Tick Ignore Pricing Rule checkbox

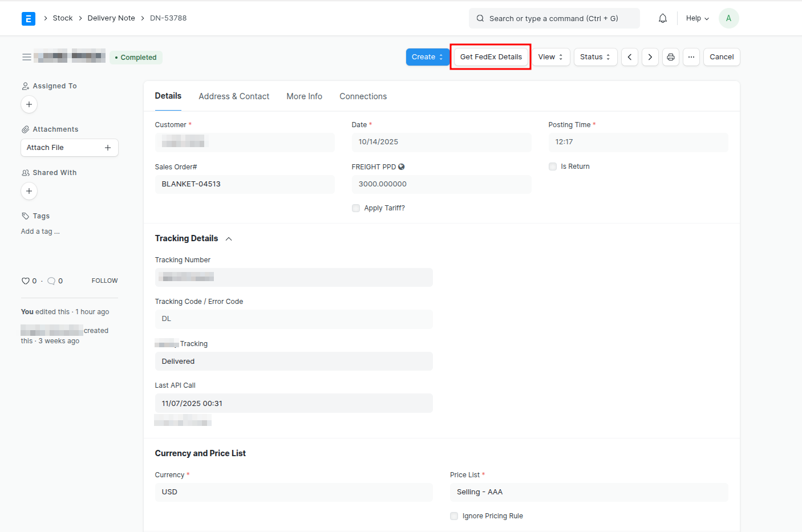[454, 516]
